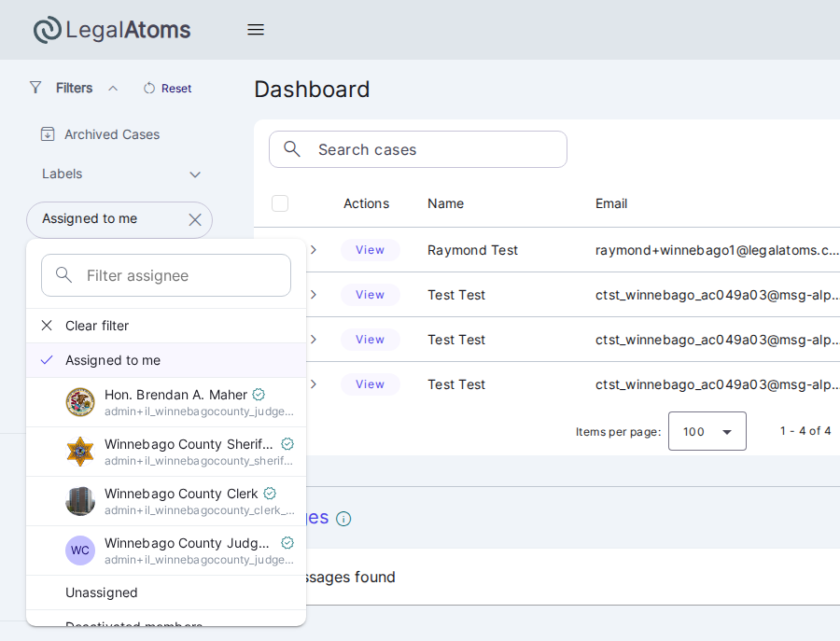The height and width of the screenshot is (641, 840).
Task: Click admin+il_winnebagocounty_clerk email text
Action: (200, 510)
